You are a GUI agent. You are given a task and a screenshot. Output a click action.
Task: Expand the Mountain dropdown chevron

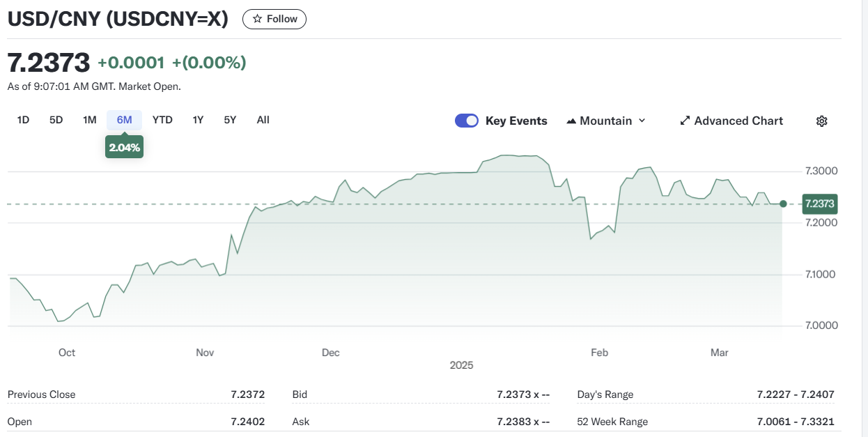pyautogui.click(x=642, y=121)
